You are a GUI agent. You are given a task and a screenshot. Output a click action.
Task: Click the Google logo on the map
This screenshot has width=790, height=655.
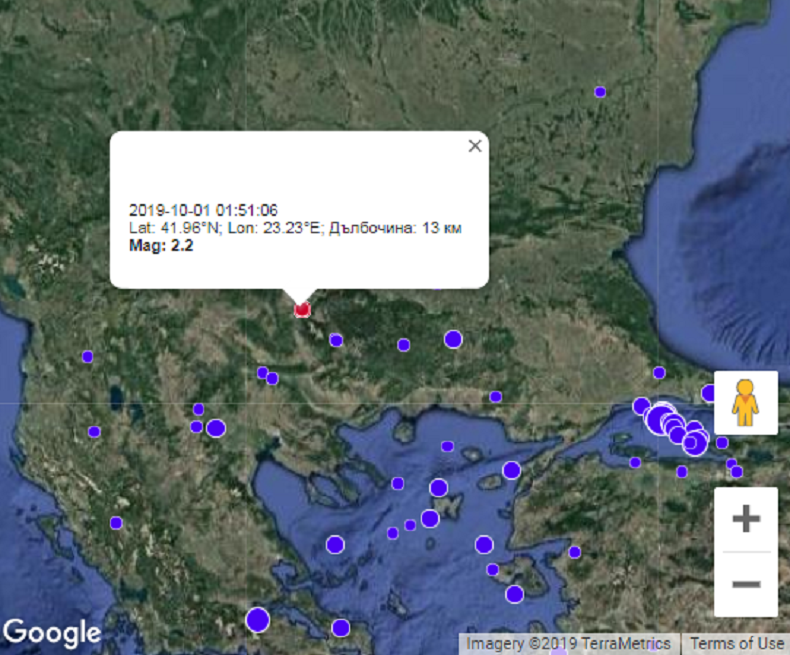(x=51, y=632)
